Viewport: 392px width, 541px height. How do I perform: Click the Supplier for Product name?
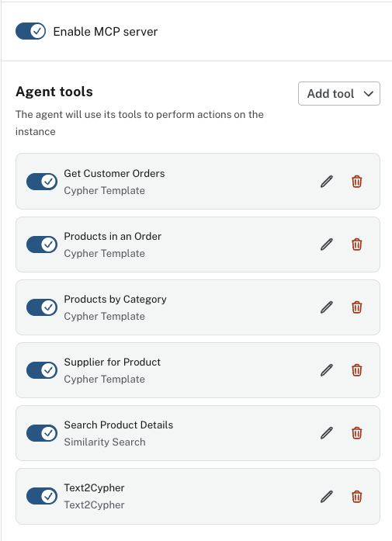click(x=112, y=362)
